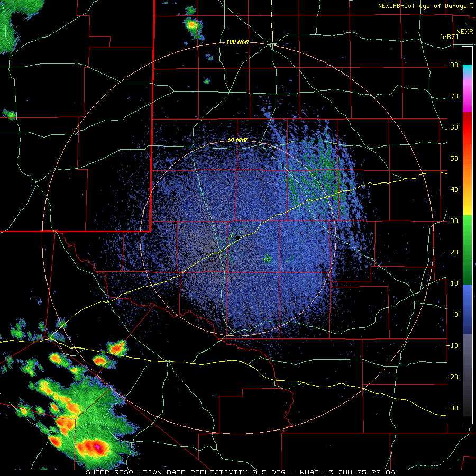Click the red band of the color bar

[x=467, y=127]
